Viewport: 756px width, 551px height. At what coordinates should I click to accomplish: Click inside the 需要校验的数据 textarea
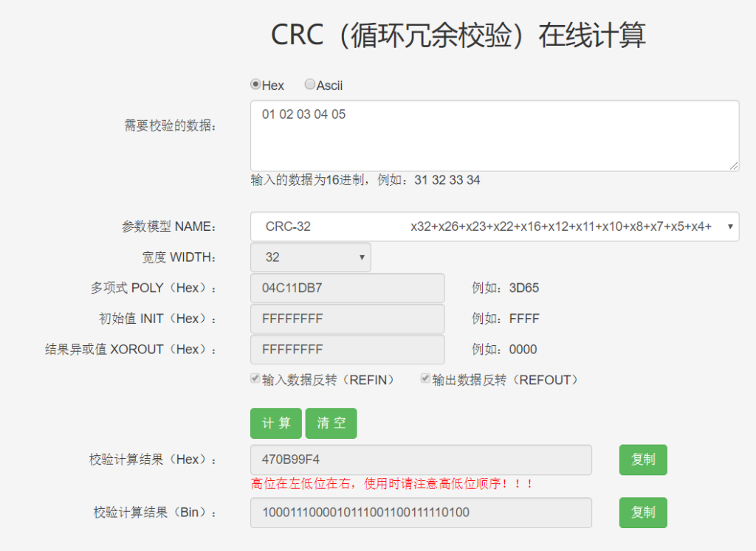pos(493,135)
